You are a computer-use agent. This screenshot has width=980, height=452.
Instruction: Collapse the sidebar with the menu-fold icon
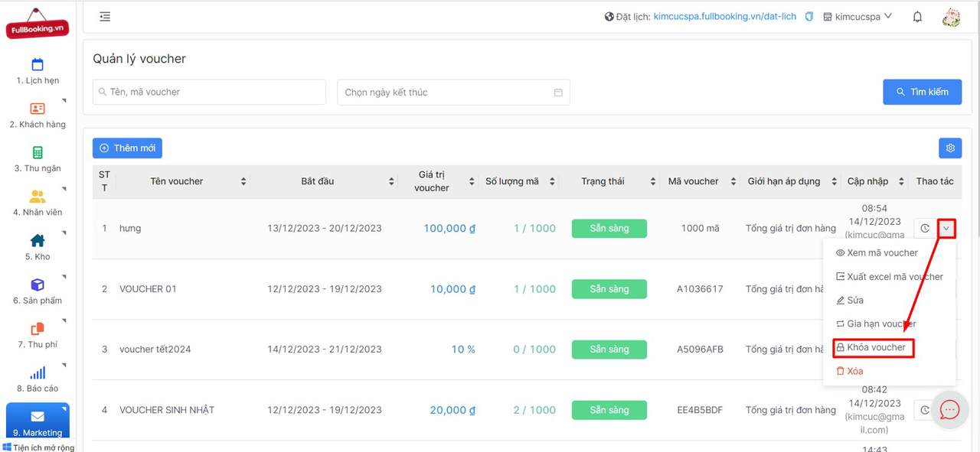tap(105, 17)
